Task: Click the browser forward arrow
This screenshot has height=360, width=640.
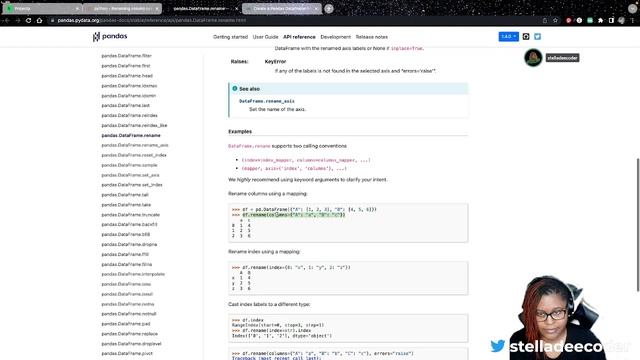Action: pos(18,20)
